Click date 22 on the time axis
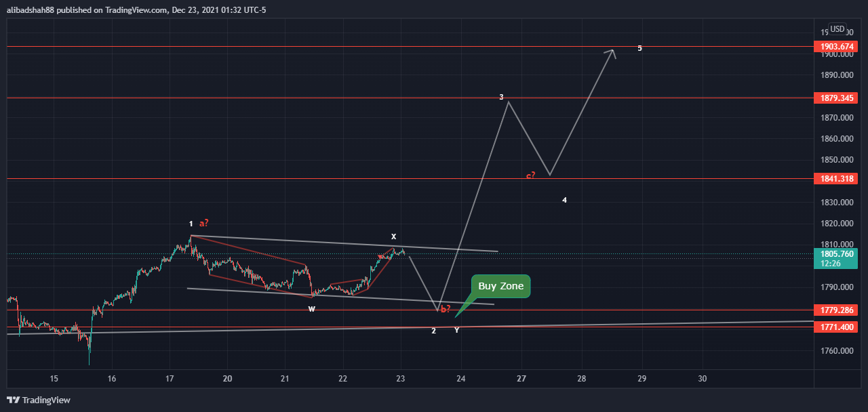868x412 pixels. click(x=343, y=378)
